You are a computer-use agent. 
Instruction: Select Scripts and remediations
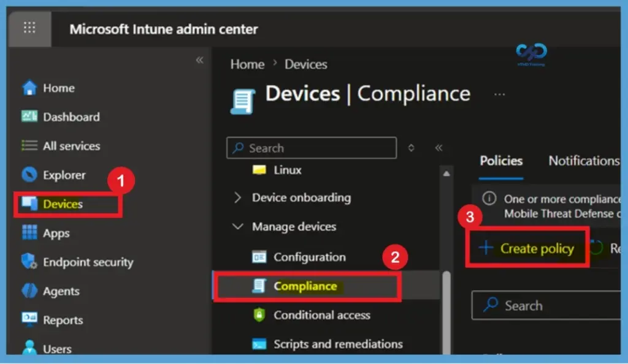tap(338, 344)
